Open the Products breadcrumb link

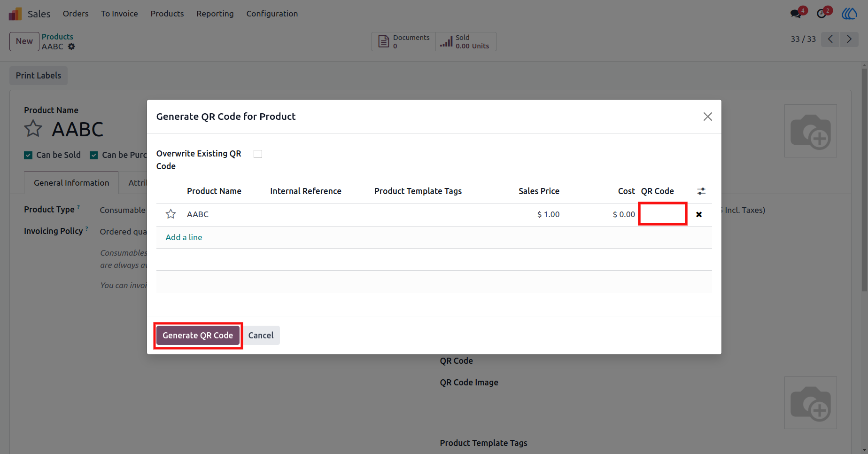[x=57, y=37]
